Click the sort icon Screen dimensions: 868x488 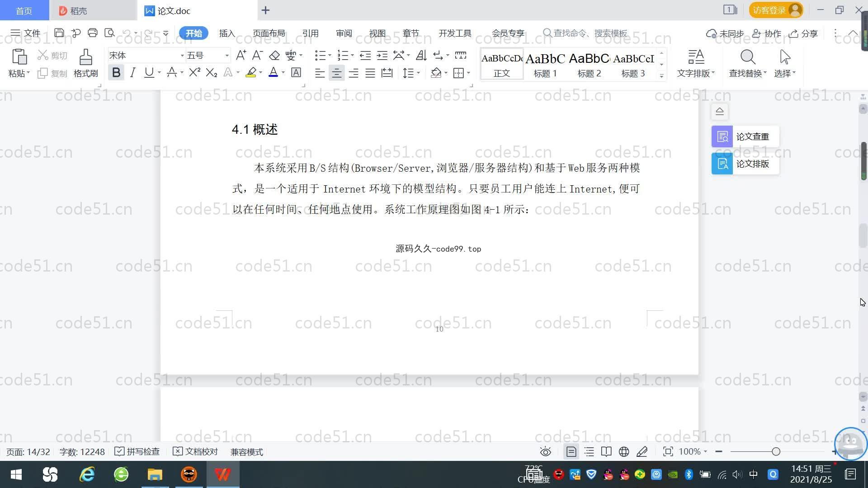point(421,55)
